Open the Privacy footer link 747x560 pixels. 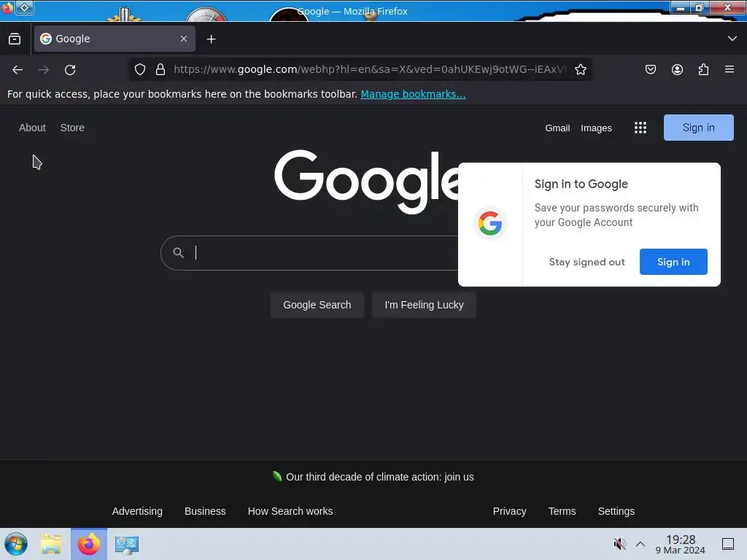click(509, 511)
